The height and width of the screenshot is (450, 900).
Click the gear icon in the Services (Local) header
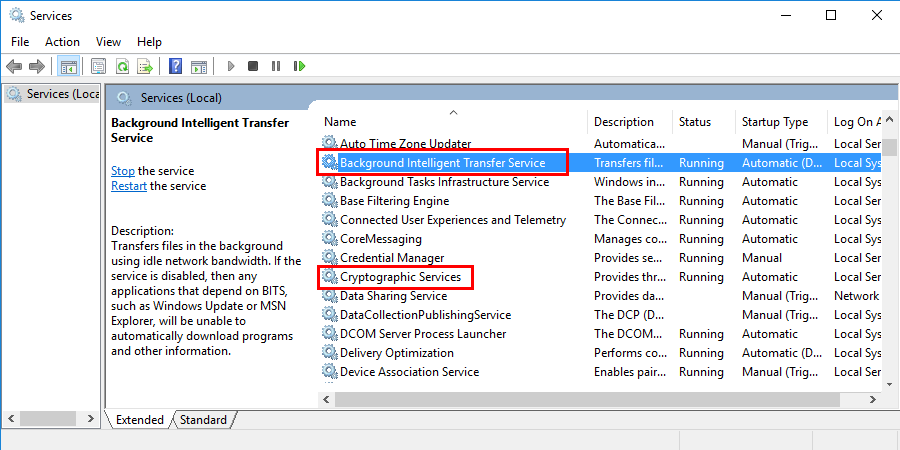point(124,98)
